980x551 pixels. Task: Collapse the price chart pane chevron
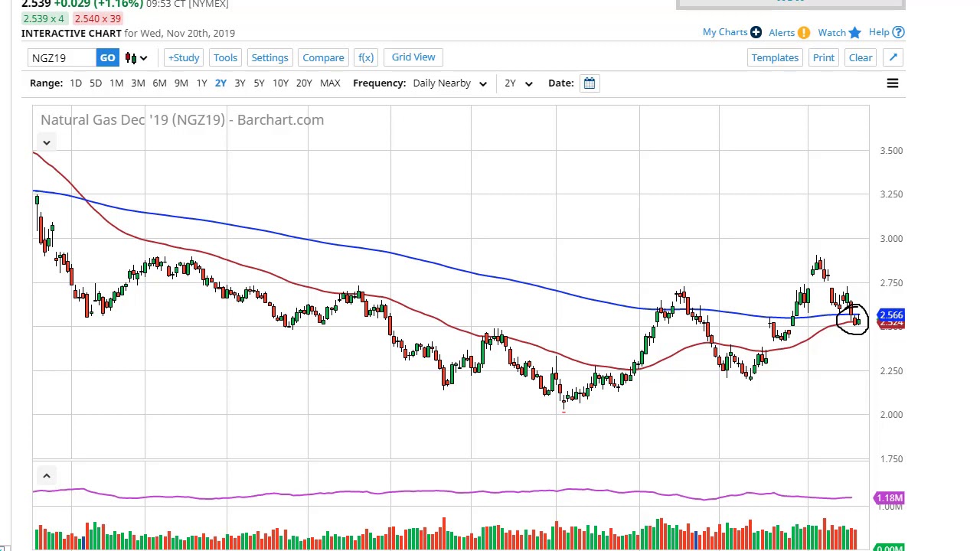(x=46, y=142)
